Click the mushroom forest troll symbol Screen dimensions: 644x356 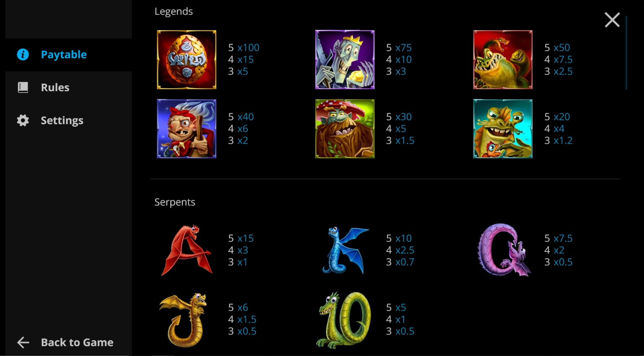[x=345, y=129]
